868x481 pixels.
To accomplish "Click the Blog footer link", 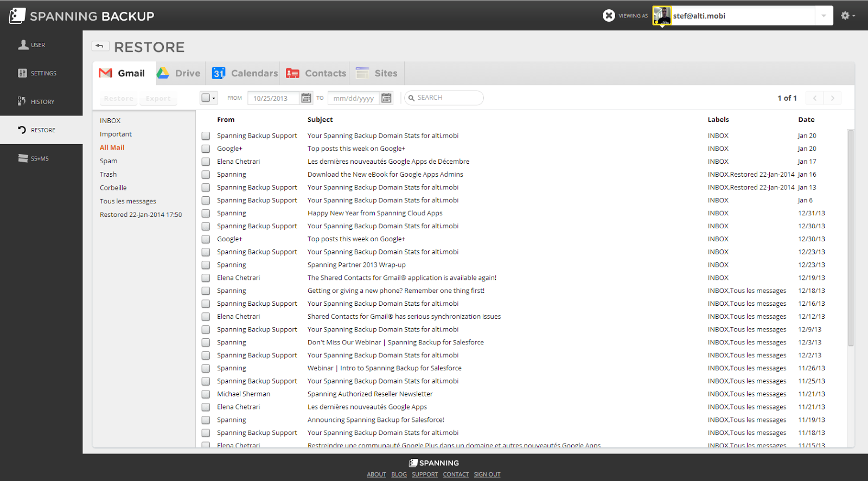I will [x=399, y=474].
